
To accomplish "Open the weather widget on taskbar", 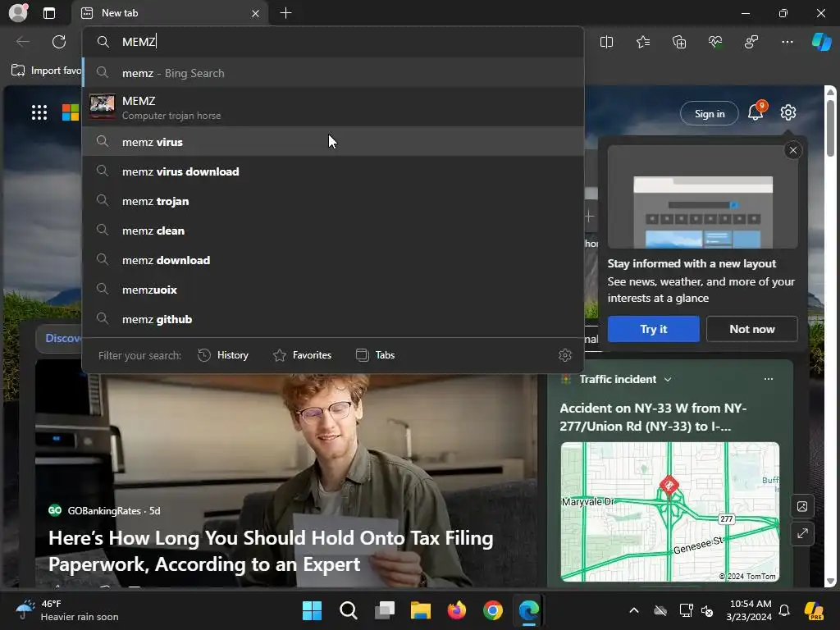I will click(x=67, y=610).
